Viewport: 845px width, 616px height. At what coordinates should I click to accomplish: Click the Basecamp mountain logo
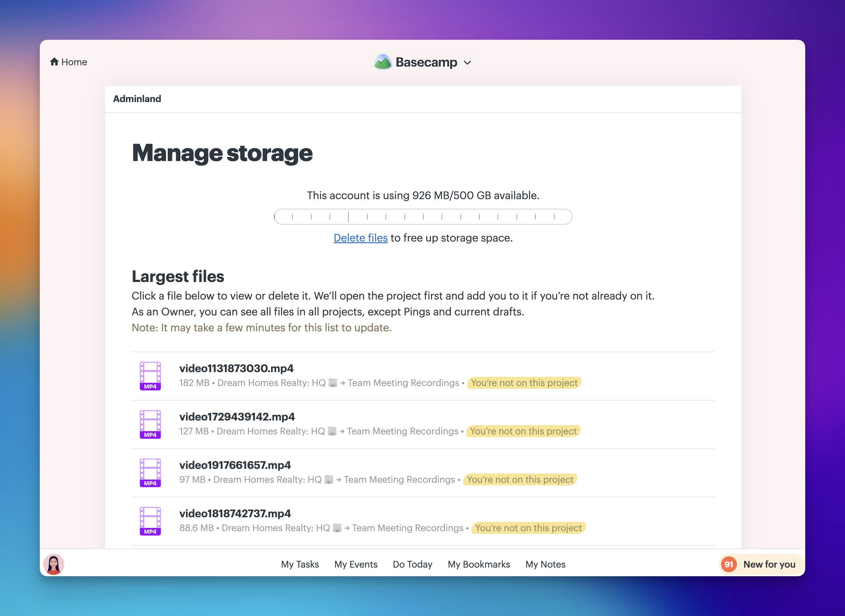(383, 62)
